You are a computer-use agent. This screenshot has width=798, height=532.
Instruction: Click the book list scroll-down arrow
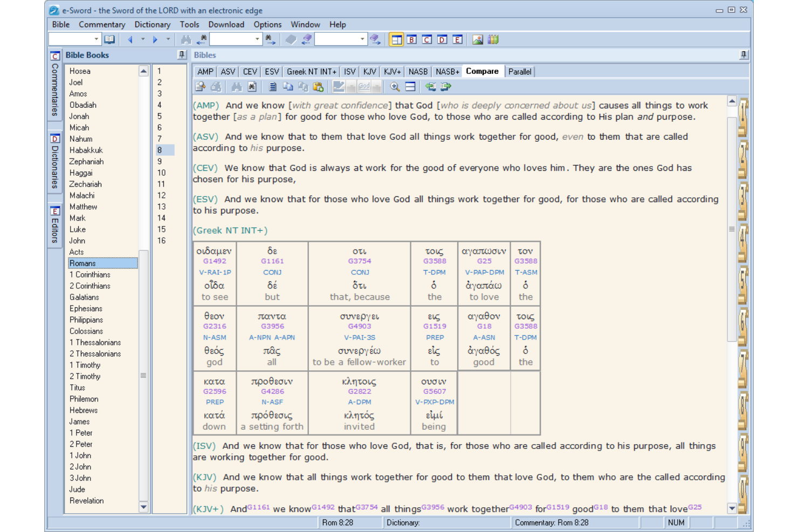point(143,507)
